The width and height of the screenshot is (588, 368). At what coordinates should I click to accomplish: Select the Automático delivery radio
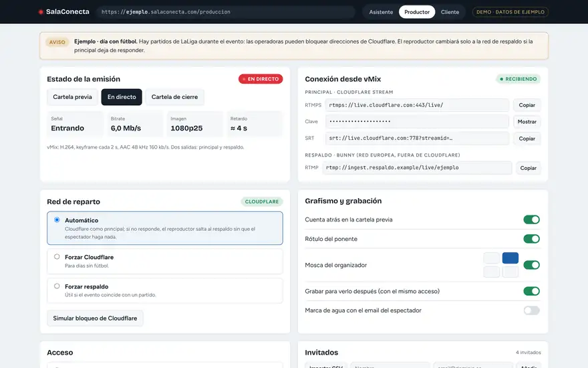click(57, 219)
